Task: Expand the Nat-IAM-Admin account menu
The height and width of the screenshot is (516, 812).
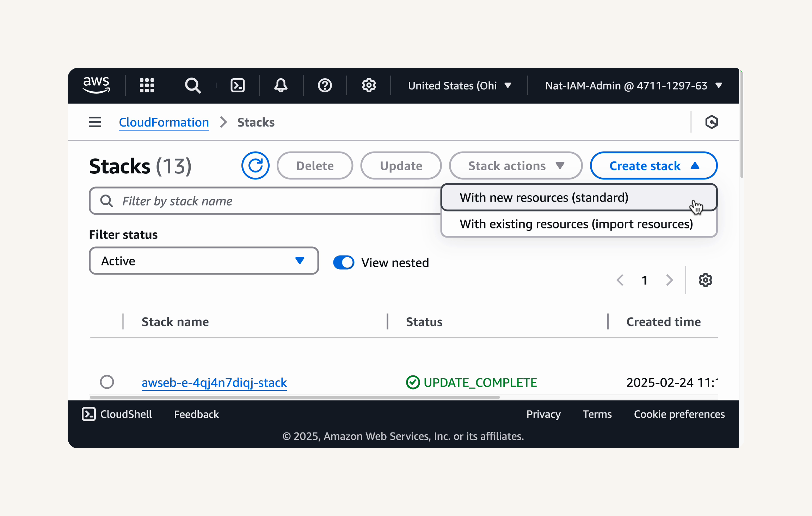Action: click(634, 86)
